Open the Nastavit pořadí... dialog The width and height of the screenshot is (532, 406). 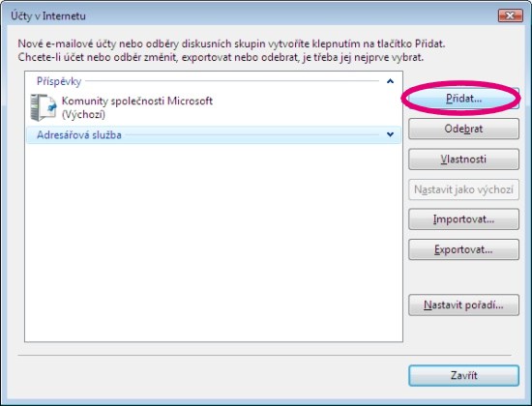point(463,304)
